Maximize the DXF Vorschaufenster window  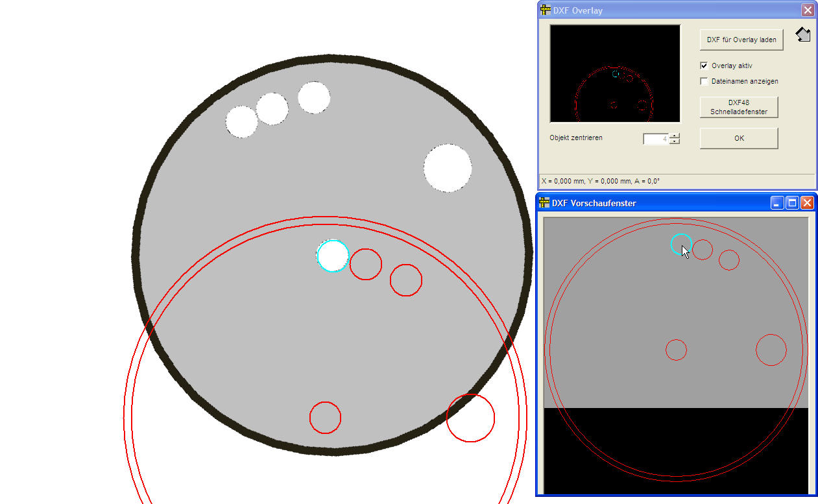pyautogui.click(x=792, y=203)
